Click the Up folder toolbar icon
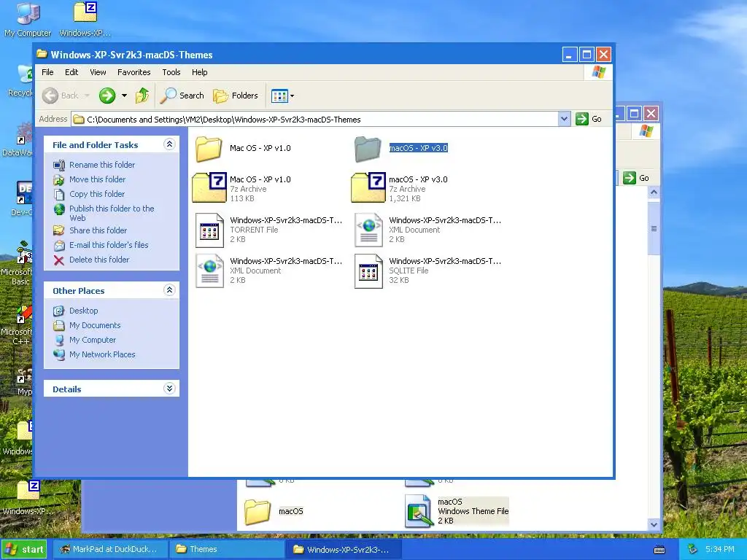747x560 pixels. [142, 96]
